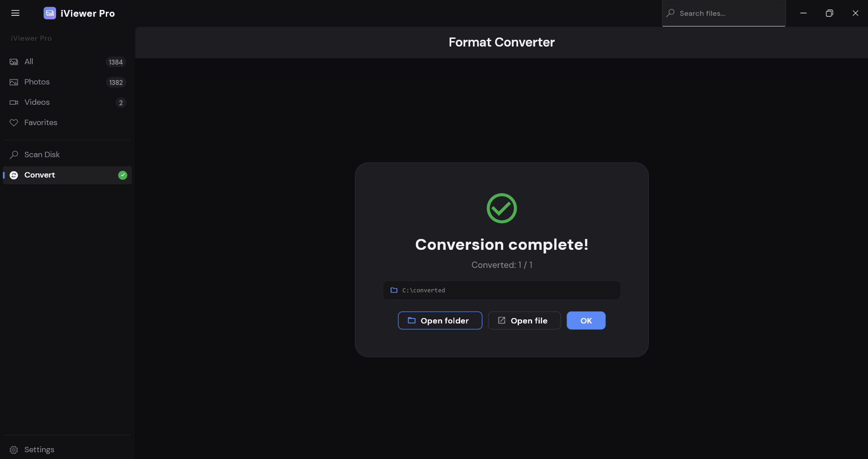The height and width of the screenshot is (459, 868).
Task: Click the Open file button
Action: click(524, 321)
